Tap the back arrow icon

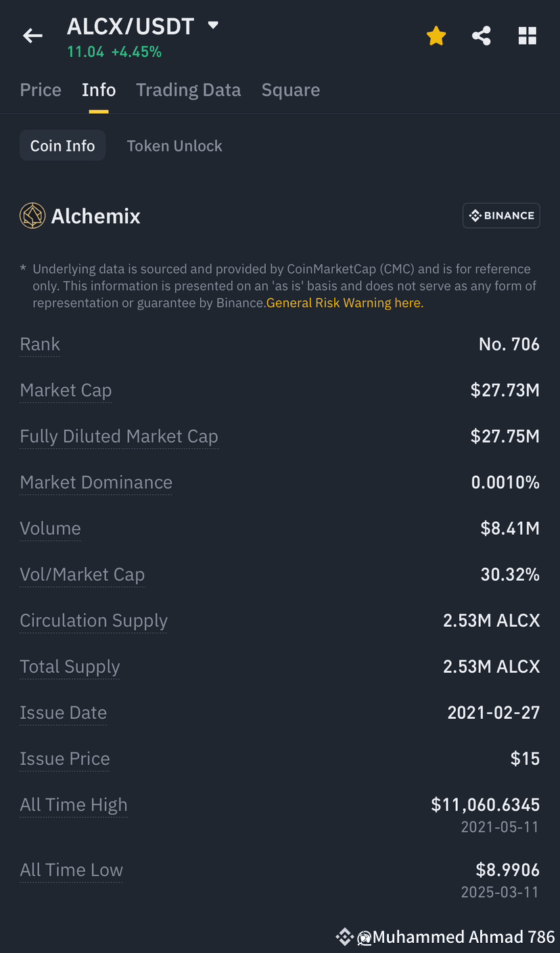pyautogui.click(x=32, y=36)
